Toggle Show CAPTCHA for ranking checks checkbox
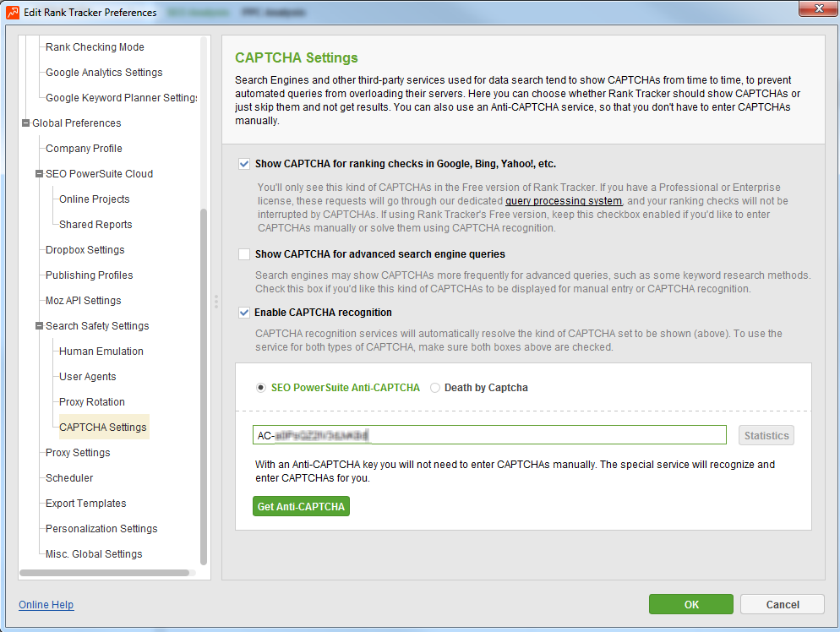The height and width of the screenshot is (632, 840). tap(244, 164)
